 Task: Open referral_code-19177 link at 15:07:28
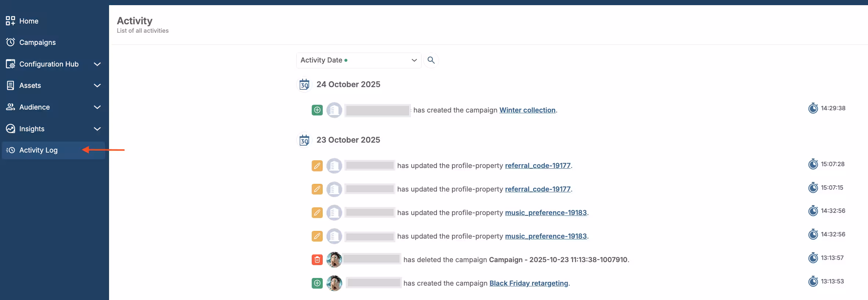(538, 165)
